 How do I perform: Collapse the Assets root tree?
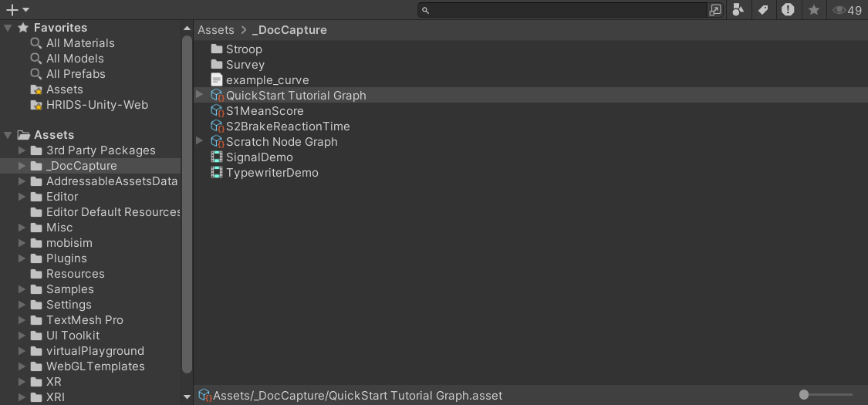8,135
